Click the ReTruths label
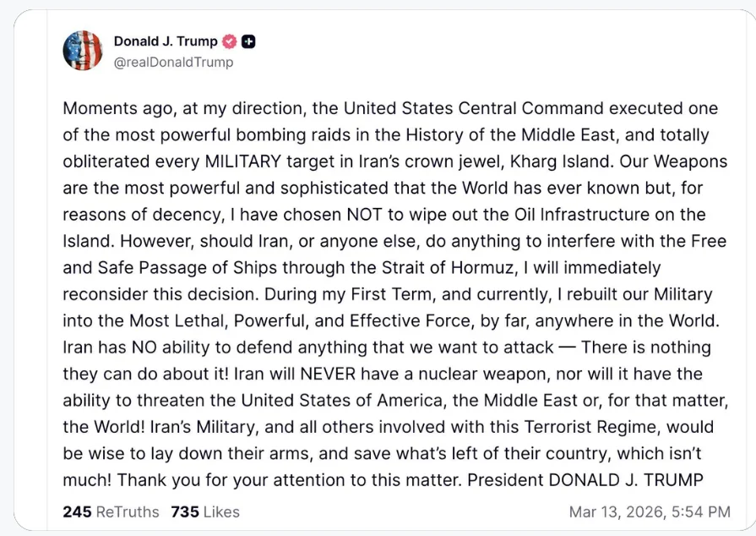This screenshot has width=756, height=536. click(127, 511)
